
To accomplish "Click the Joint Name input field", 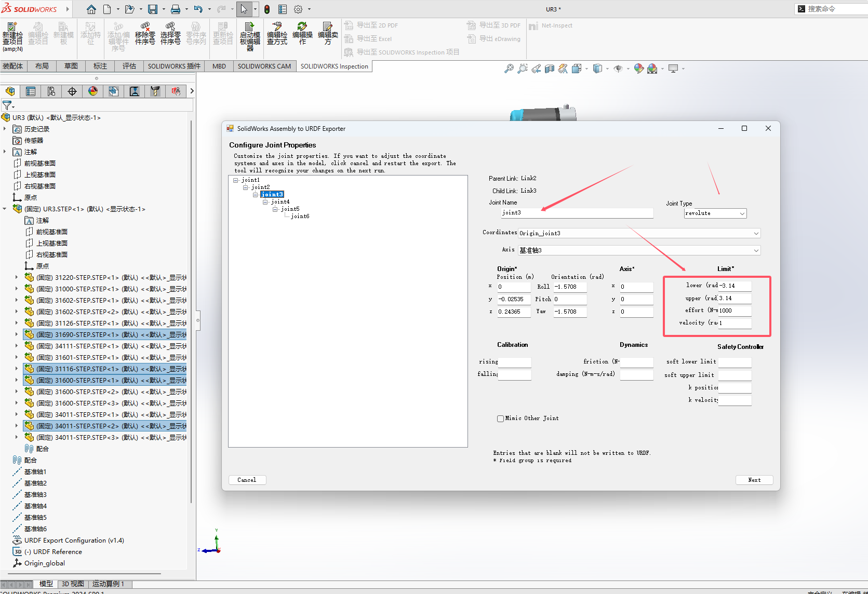I will click(x=577, y=213).
